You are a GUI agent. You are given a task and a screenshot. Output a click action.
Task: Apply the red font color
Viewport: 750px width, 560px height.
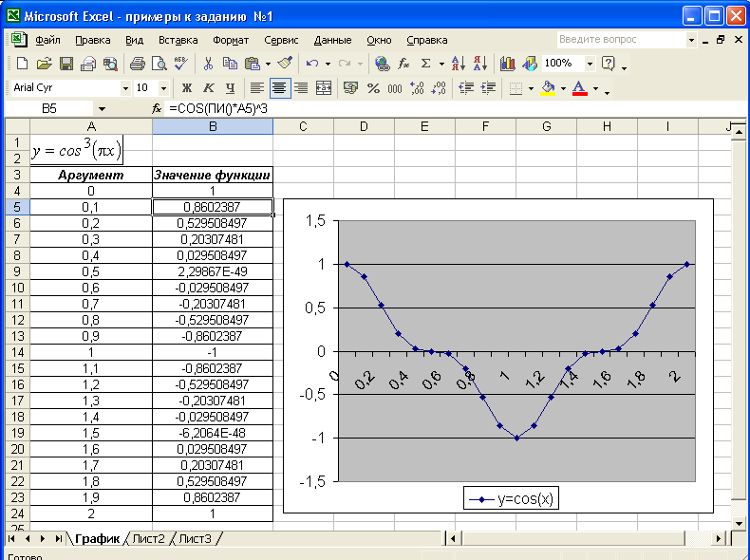pyautogui.click(x=580, y=88)
